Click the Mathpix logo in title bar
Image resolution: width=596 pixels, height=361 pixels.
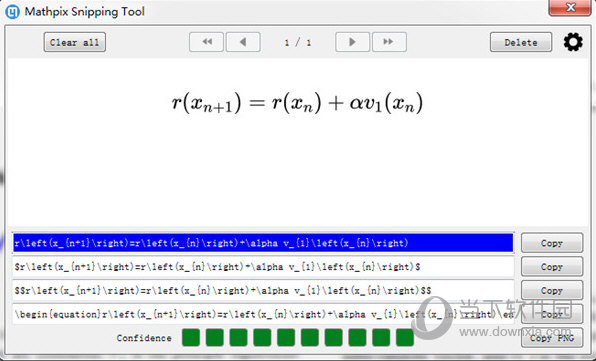pyautogui.click(x=13, y=12)
